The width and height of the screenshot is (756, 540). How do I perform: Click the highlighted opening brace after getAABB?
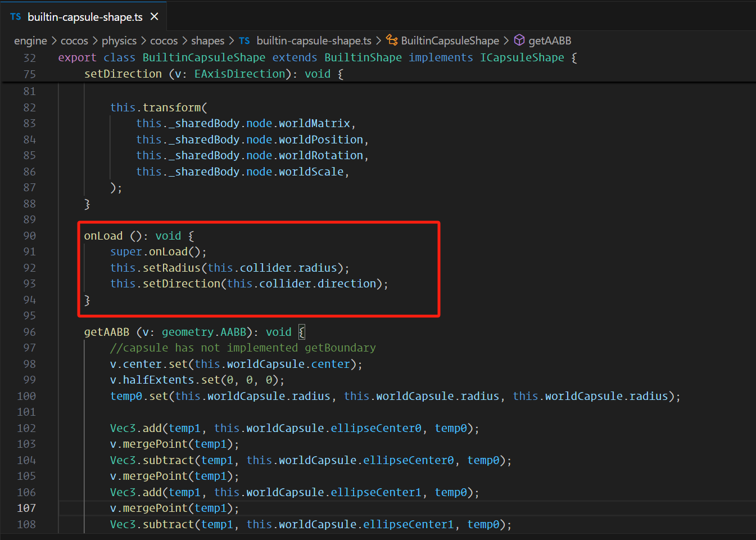[302, 332]
